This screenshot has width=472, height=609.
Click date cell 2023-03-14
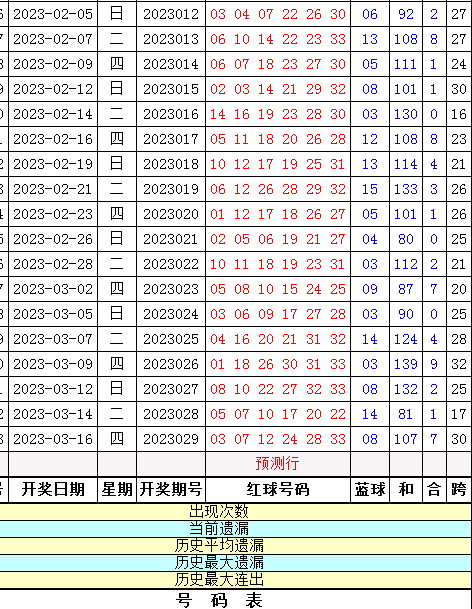(53, 414)
